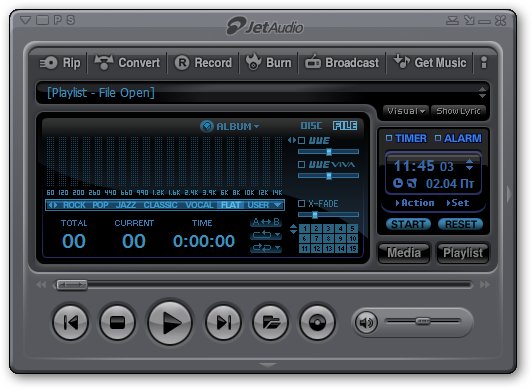Switch to DISC mode
This screenshot has width=532, height=389.
(x=311, y=126)
